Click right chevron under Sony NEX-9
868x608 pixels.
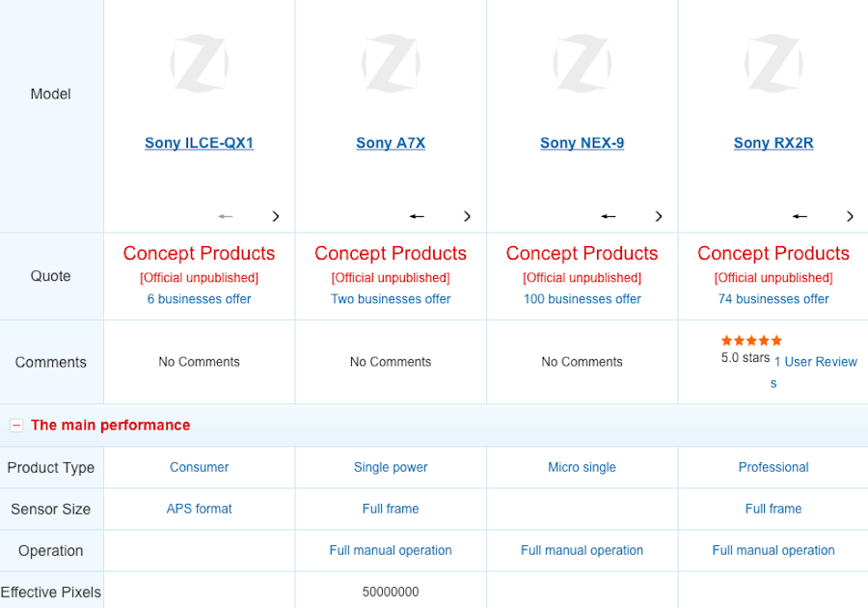[659, 216]
